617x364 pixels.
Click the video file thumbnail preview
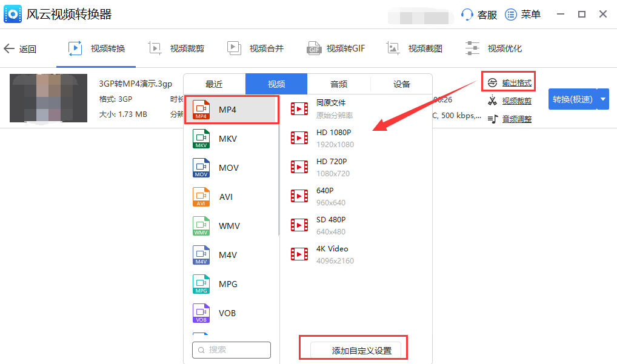click(x=48, y=98)
